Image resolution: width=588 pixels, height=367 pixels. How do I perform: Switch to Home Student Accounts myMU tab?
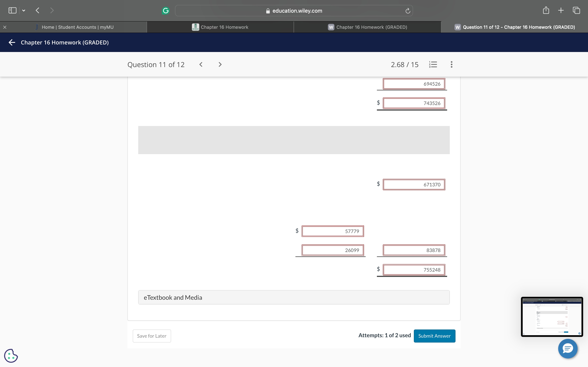click(77, 27)
